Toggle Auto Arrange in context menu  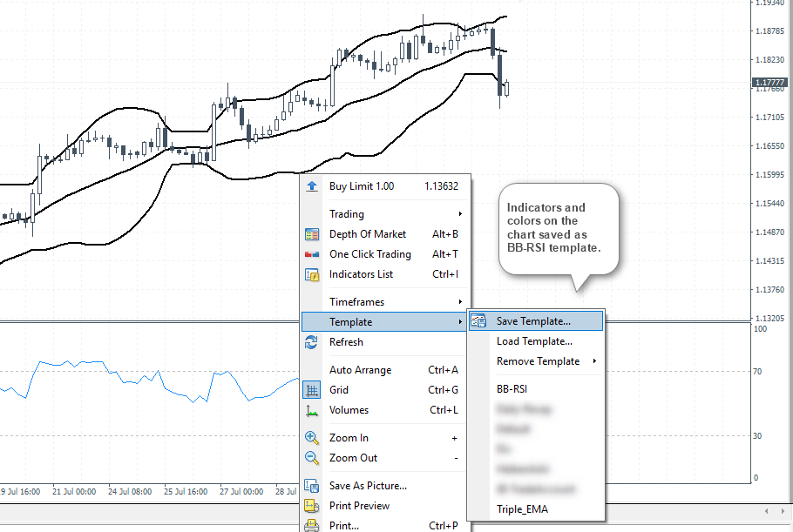pyautogui.click(x=360, y=370)
